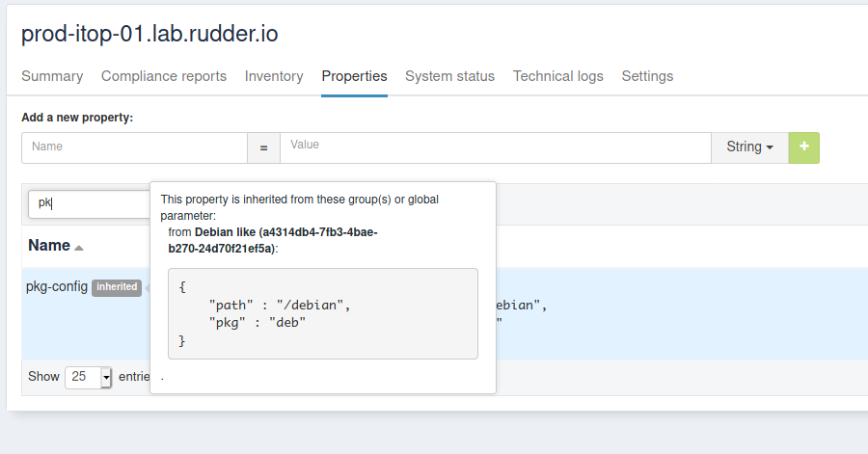The height and width of the screenshot is (454, 868).
Task: Click the prod-itop-01.lab.rudder.io hostname heading
Action: [x=149, y=34]
